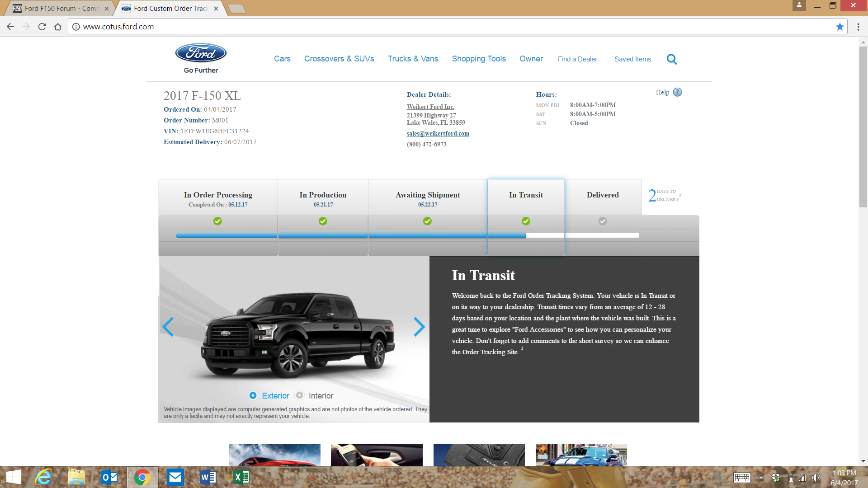Viewport: 868px width, 488px height.
Task: Bookmark the page with the star icon
Action: click(840, 27)
